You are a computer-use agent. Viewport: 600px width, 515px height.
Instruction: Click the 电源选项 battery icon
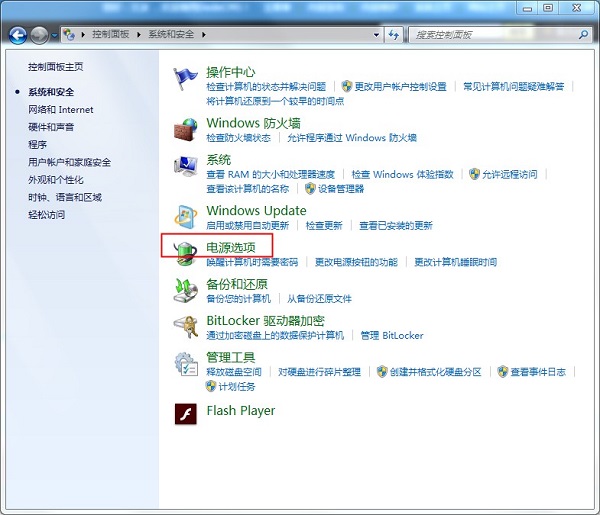(186, 253)
